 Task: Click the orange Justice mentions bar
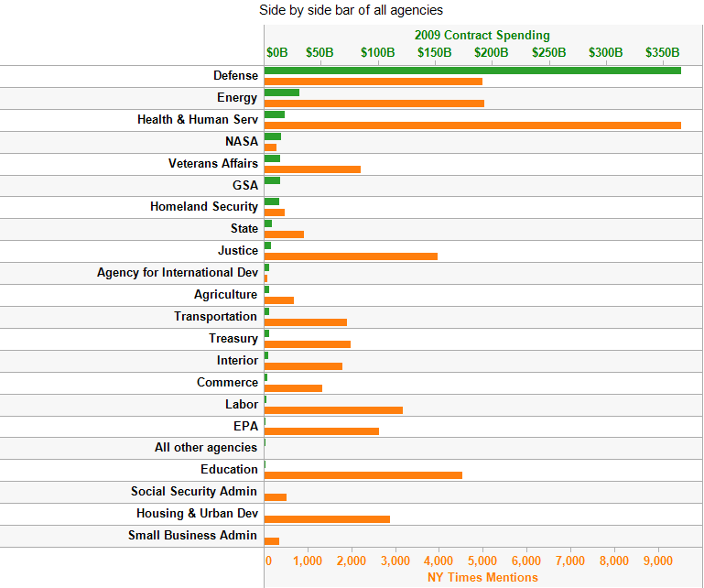coord(351,256)
